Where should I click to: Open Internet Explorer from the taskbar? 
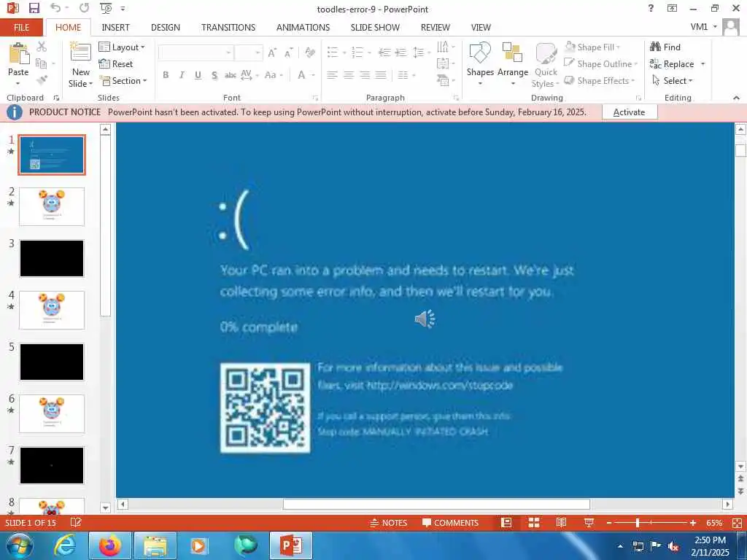tap(65, 545)
